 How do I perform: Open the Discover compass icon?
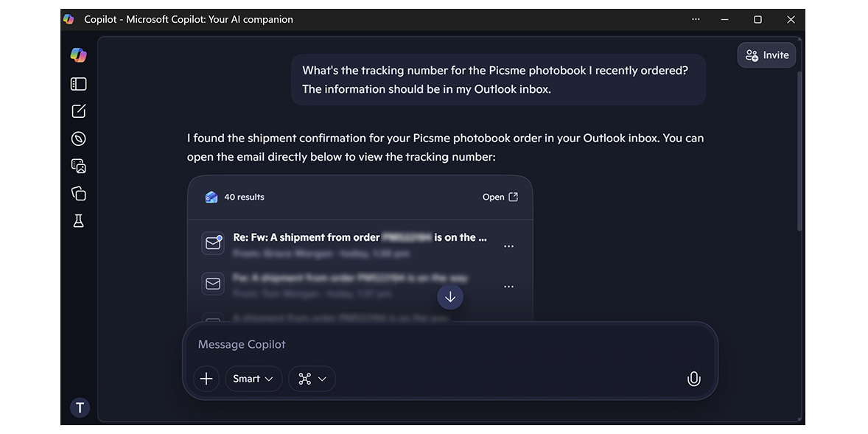(x=79, y=139)
